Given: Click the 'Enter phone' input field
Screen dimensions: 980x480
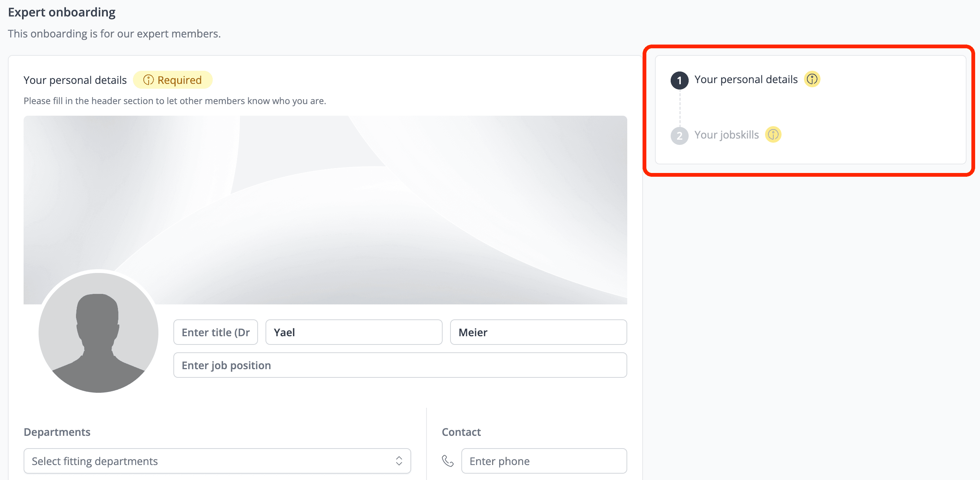Looking at the screenshot, I should 544,461.
